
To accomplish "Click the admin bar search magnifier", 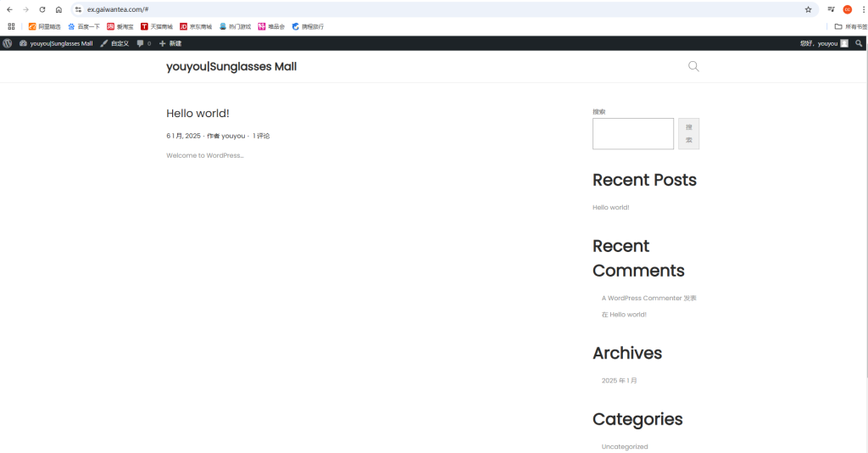I will click(859, 43).
